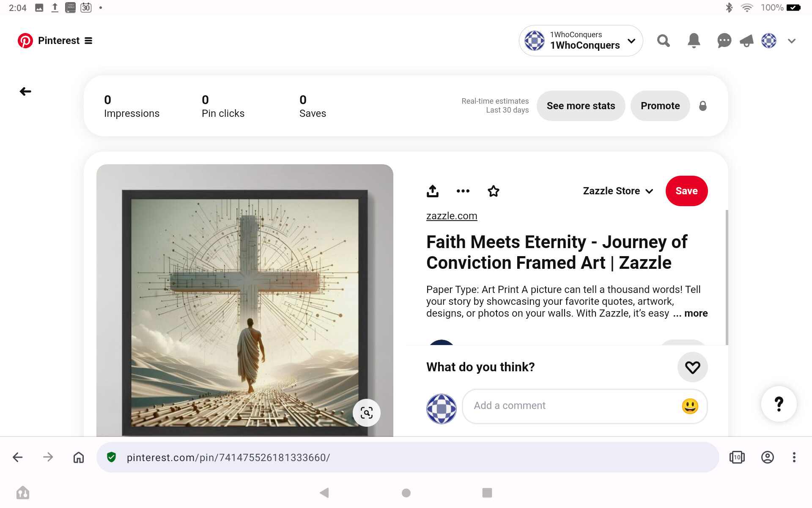Click the Impressions stat
812x508 pixels.
click(132, 106)
